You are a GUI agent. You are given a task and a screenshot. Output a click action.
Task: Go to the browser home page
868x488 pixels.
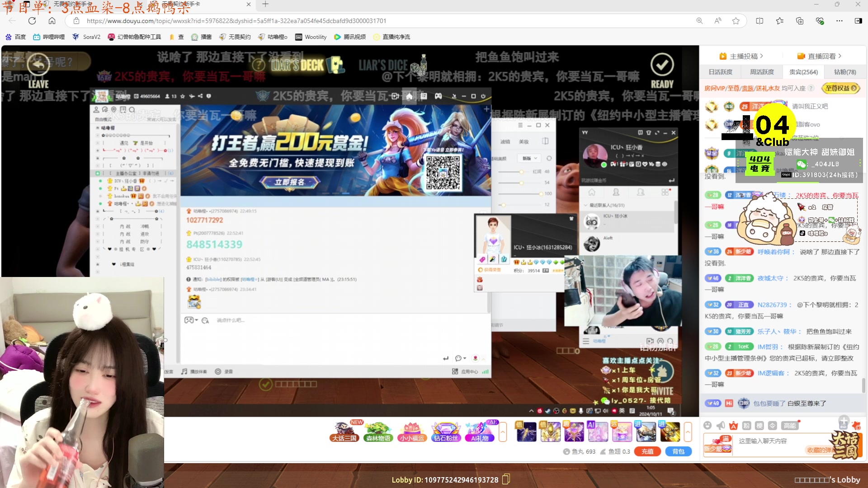(x=52, y=21)
